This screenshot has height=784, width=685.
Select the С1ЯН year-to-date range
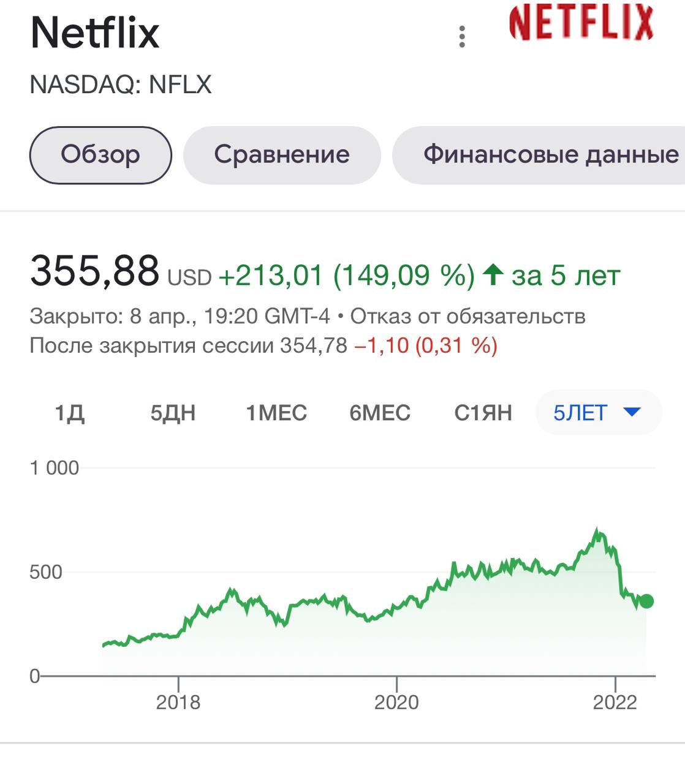click(x=483, y=413)
